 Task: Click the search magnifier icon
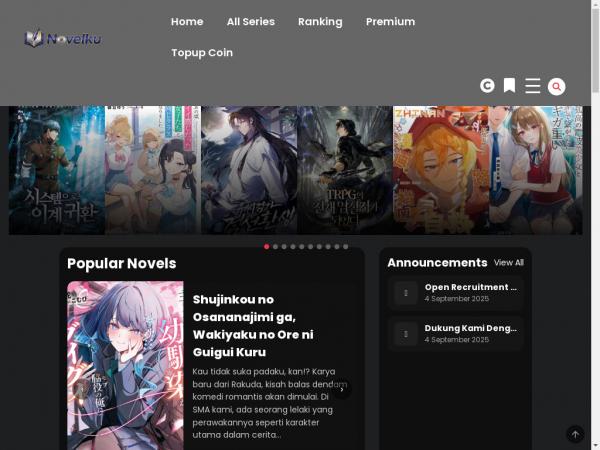(x=556, y=86)
